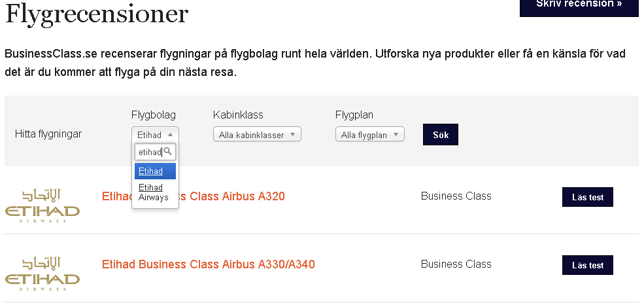Click the magnifier icon in airline search box
The image size is (644, 305).
[x=167, y=152]
